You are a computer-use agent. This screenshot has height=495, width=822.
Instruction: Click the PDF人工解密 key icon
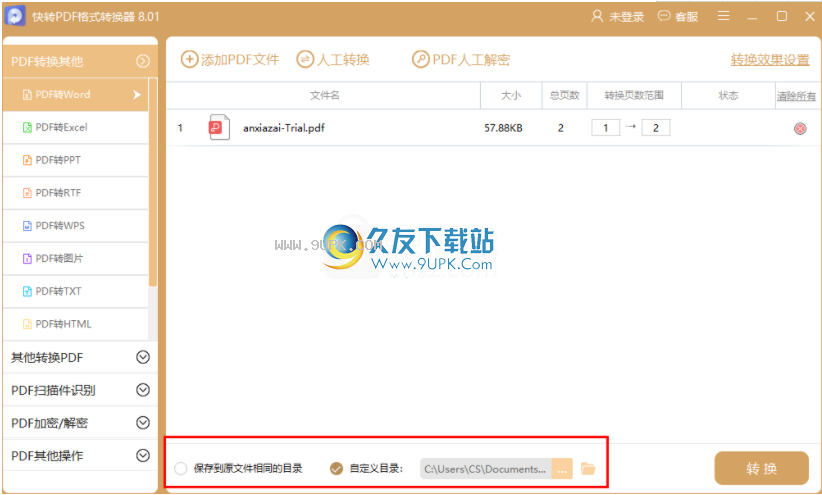coord(420,59)
